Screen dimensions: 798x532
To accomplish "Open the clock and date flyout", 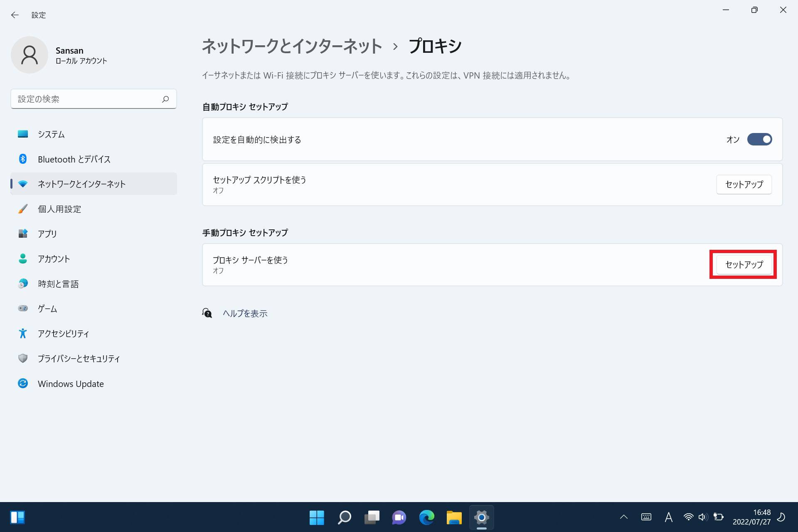I will click(x=751, y=517).
